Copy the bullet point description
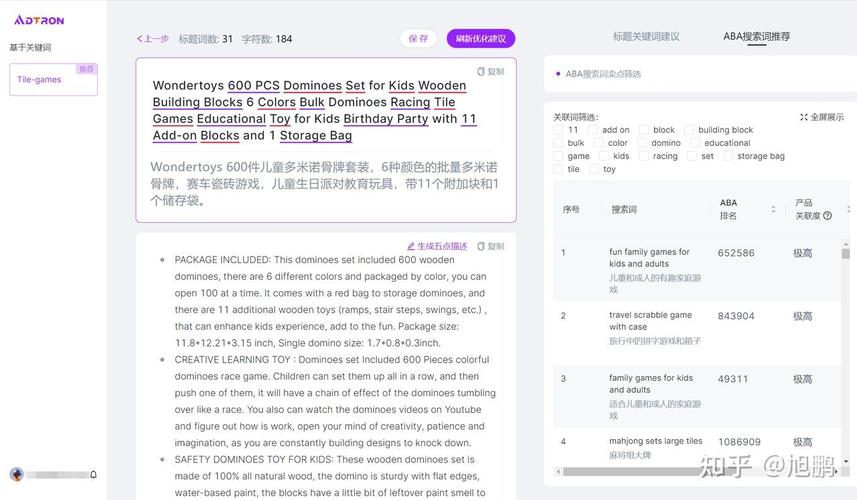Viewport: 857px width, 500px height. pyautogui.click(x=491, y=246)
